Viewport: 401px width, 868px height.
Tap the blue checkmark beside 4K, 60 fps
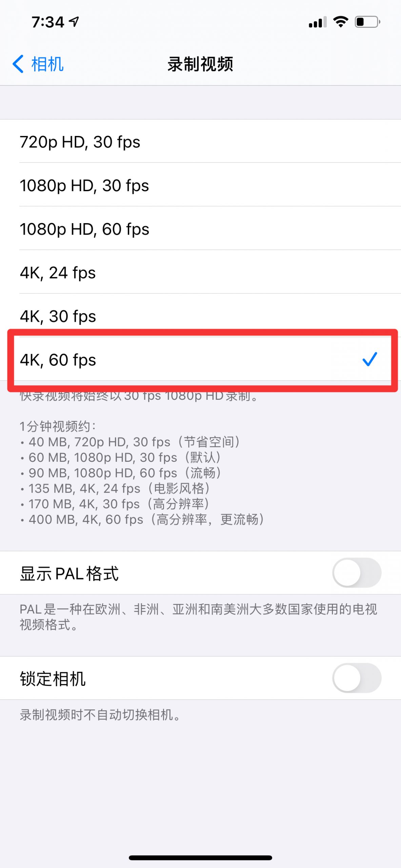[x=369, y=359]
